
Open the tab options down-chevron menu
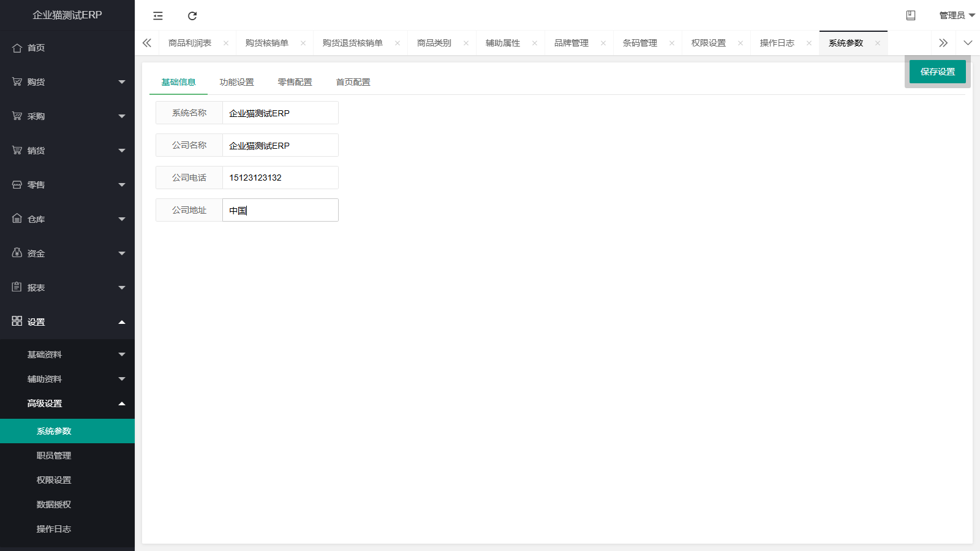[x=968, y=43]
